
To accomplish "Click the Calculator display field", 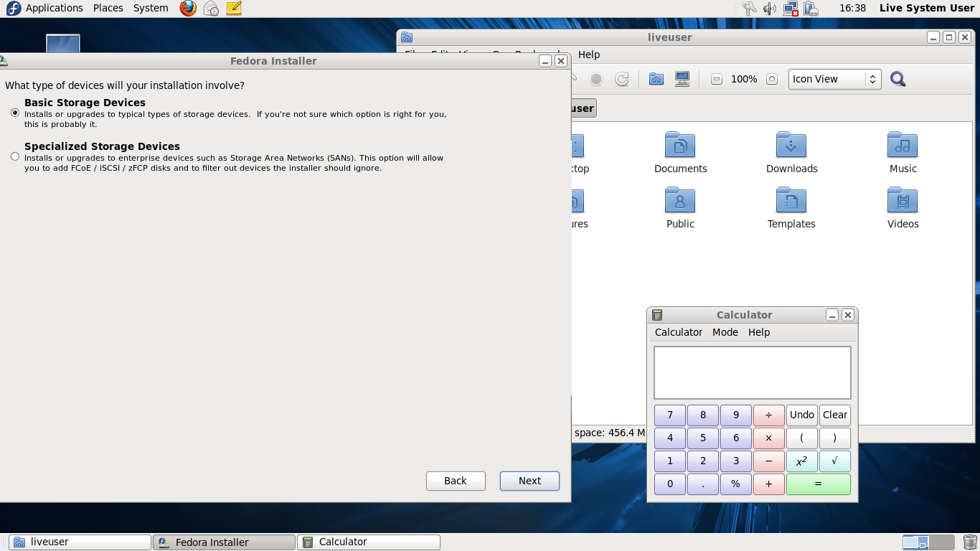I will click(x=753, y=372).
